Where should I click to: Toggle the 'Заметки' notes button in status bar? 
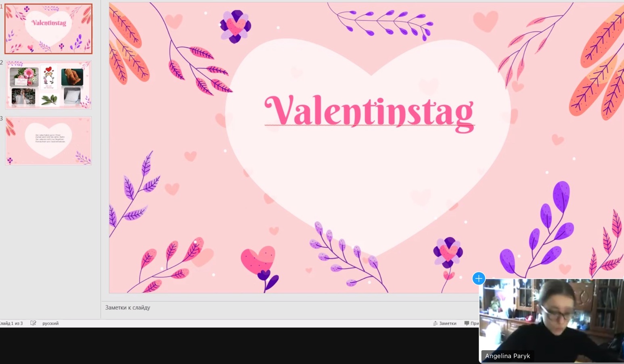pyautogui.click(x=445, y=323)
